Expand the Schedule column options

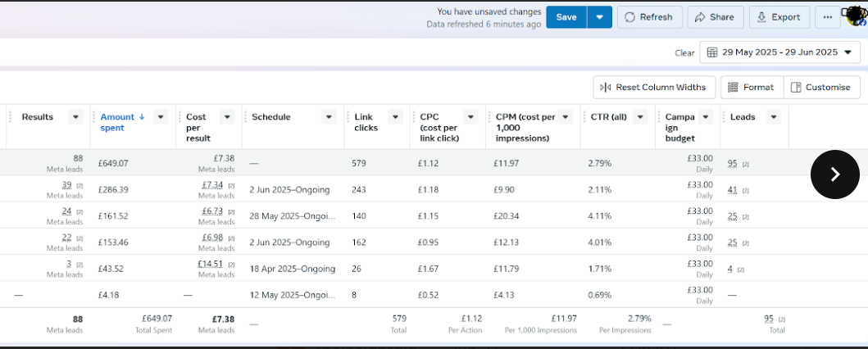pyautogui.click(x=329, y=117)
